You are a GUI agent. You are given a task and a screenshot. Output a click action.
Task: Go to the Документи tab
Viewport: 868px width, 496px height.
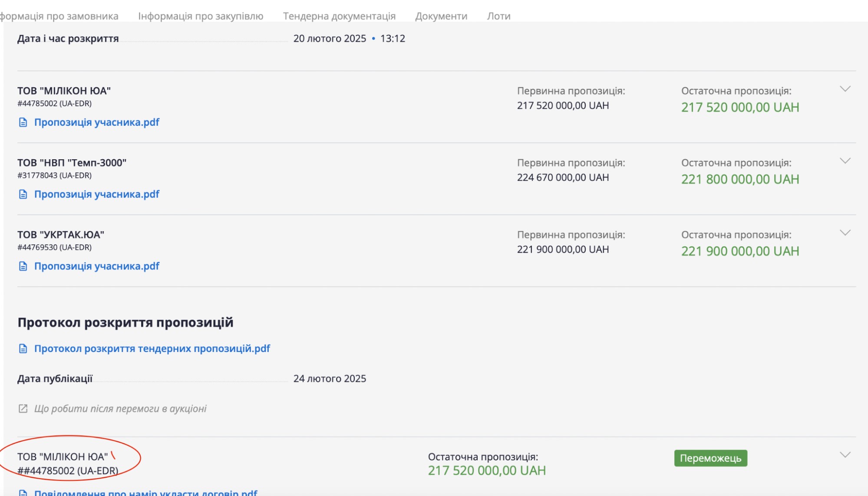[x=441, y=16]
